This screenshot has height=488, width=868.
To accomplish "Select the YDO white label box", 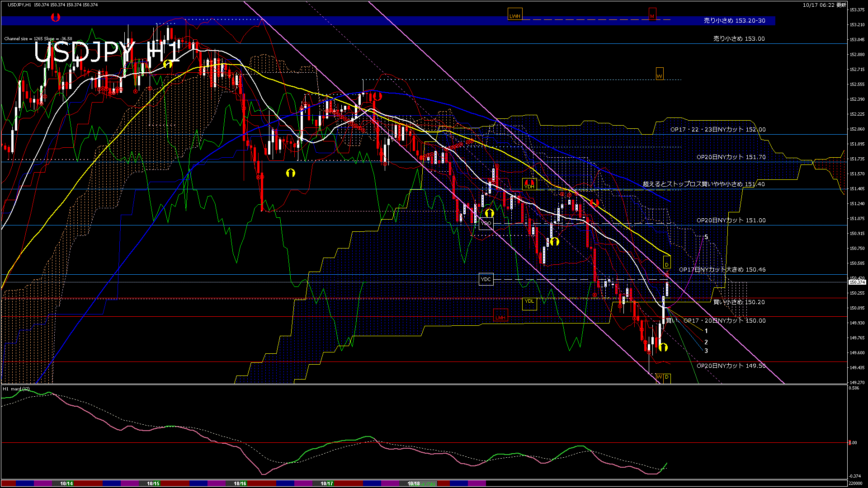I will click(x=486, y=223).
